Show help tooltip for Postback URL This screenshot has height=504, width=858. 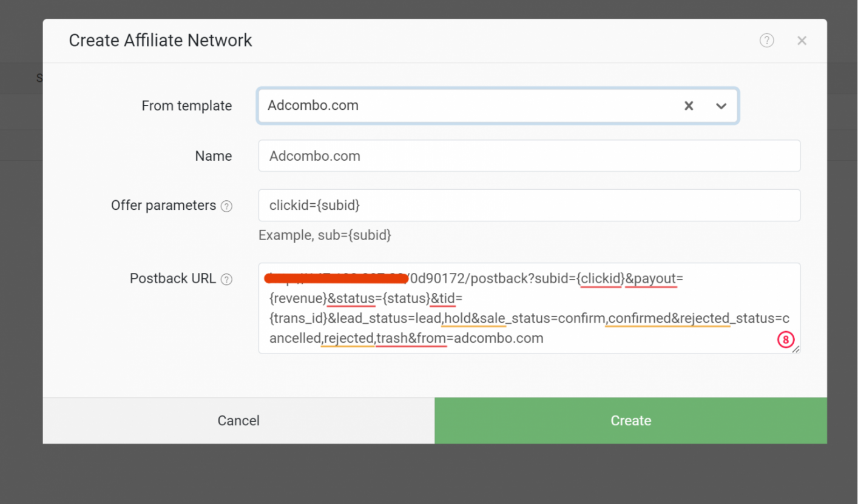pos(226,280)
